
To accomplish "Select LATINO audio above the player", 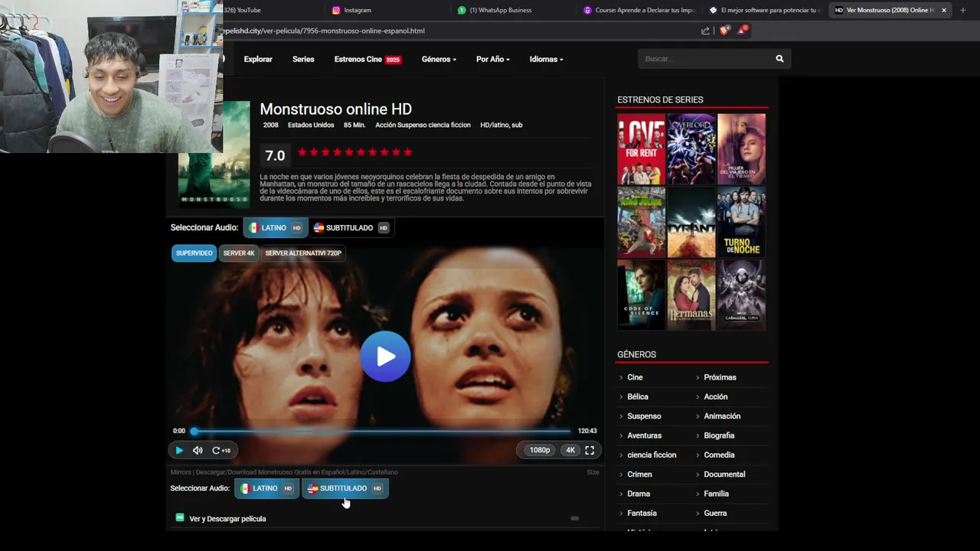I will 275,227.
